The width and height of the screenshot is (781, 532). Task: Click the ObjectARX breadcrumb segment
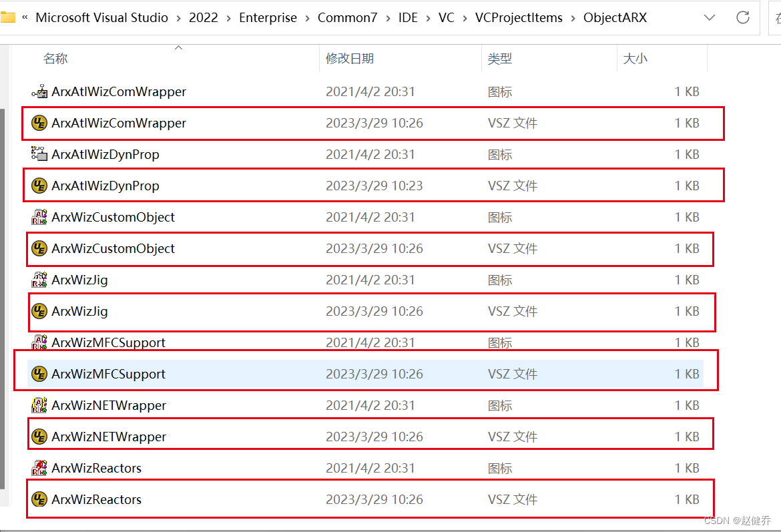click(x=615, y=17)
